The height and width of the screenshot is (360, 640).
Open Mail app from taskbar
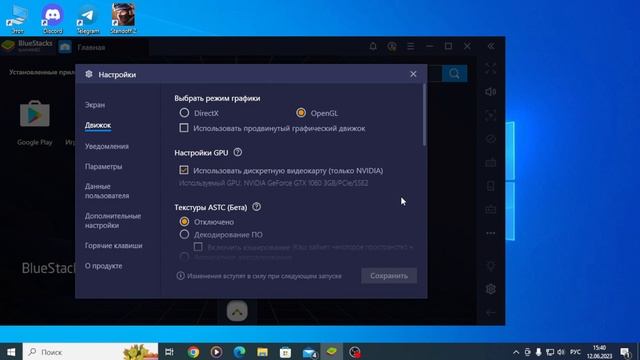[x=309, y=352]
